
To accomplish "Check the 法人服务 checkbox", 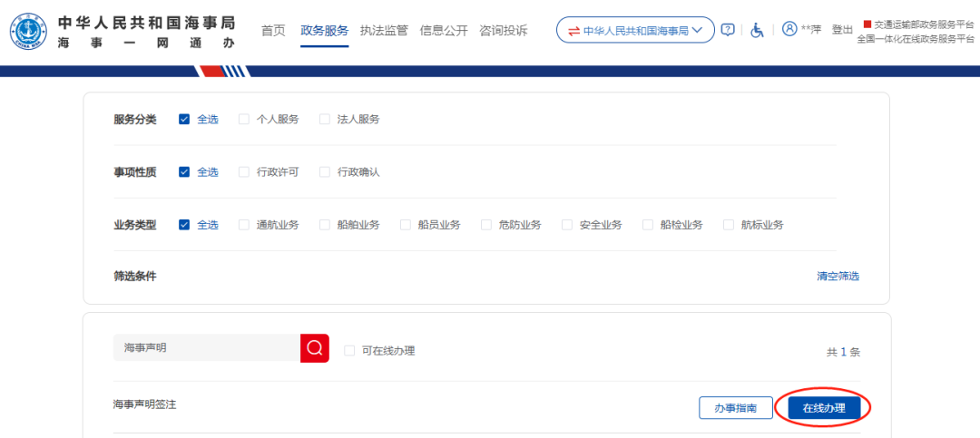I will pyautogui.click(x=325, y=120).
